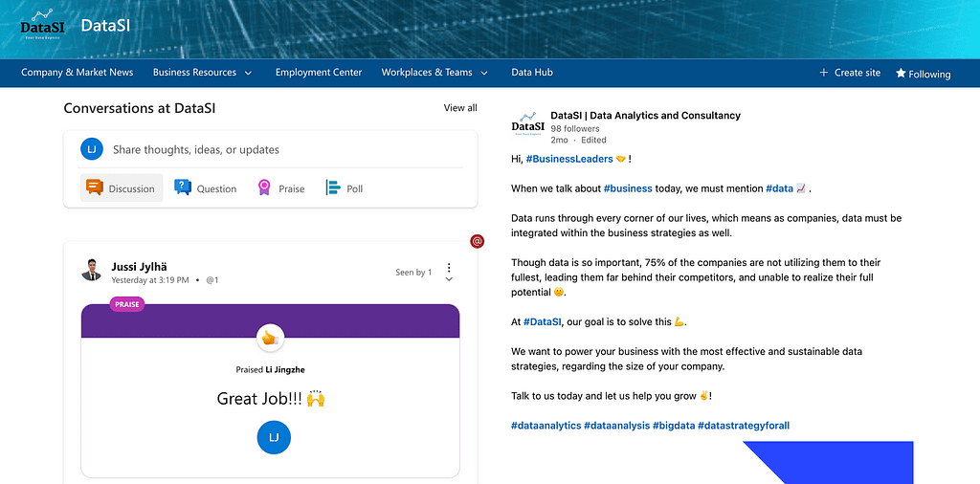Open the Workplaces & Teams menu
The height and width of the screenshot is (484, 980).
click(427, 73)
